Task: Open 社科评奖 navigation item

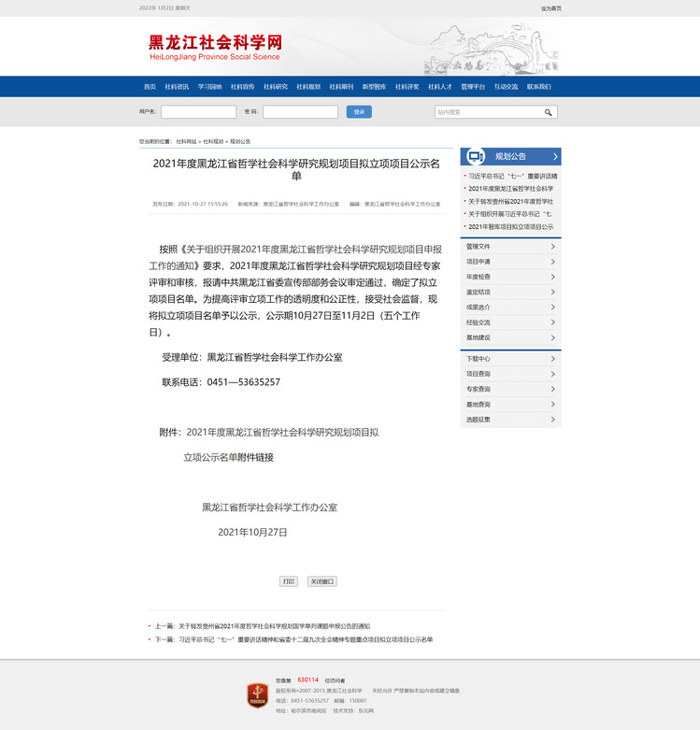Action: (x=407, y=87)
